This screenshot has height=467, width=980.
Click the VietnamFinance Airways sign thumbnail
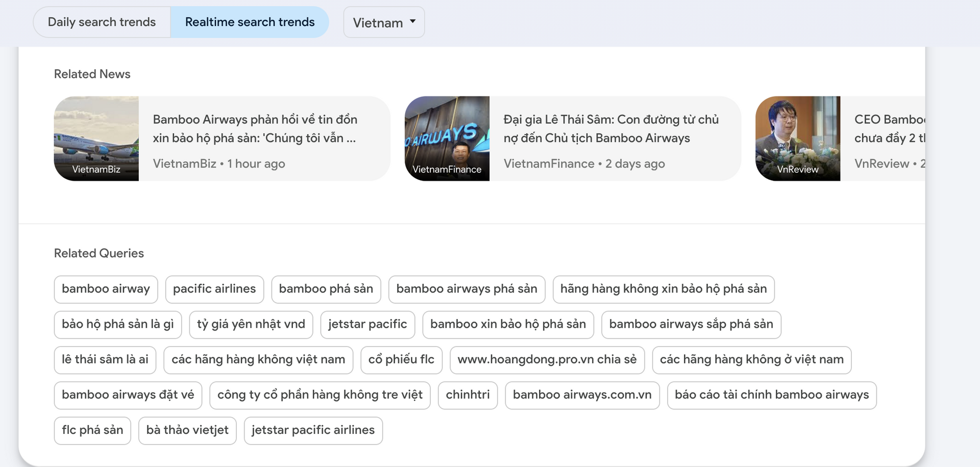tap(447, 138)
